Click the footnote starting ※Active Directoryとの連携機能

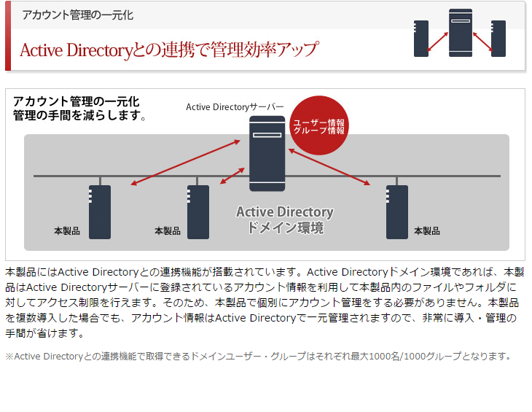coord(259,357)
